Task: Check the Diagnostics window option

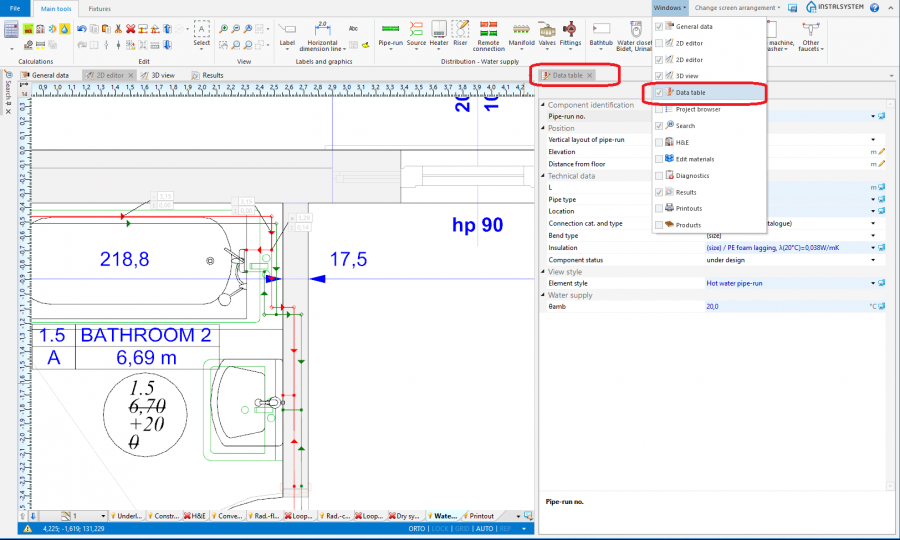Action: pyautogui.click(x=658, y=175)
